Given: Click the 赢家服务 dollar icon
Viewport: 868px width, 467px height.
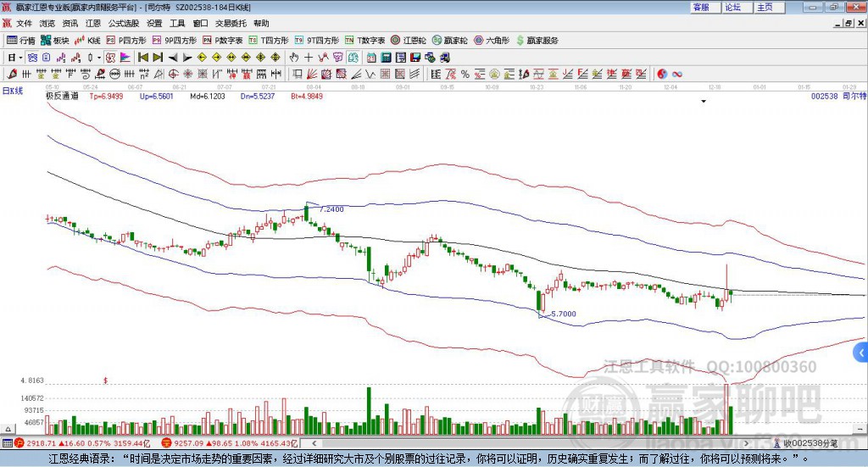Looking at the screenshot, I should [520, 40].
